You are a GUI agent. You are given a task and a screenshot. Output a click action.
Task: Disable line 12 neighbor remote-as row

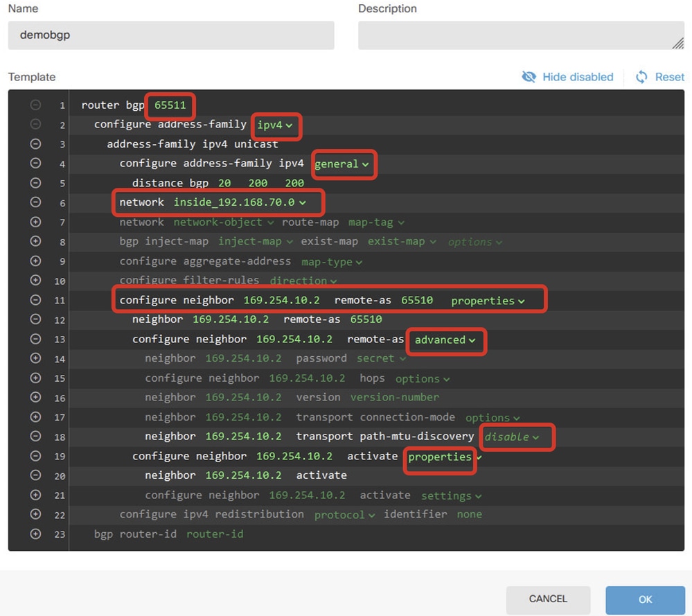[x=35, y=319]
